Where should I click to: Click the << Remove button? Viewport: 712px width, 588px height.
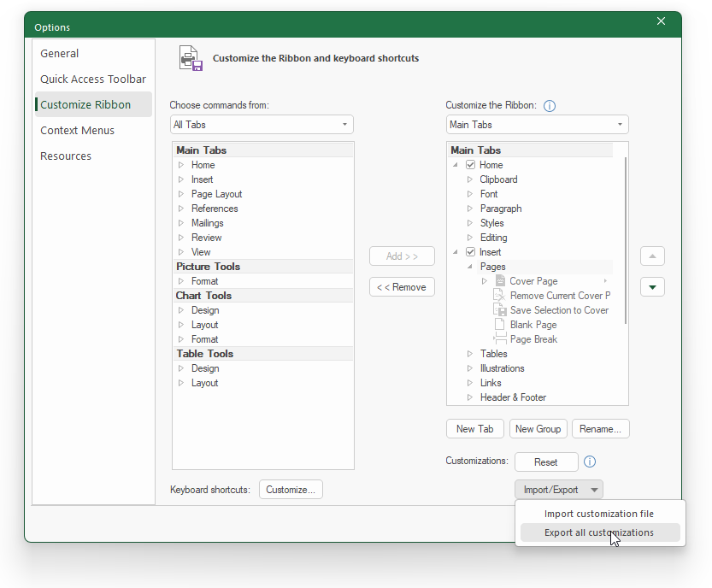pyautogui.click(x=402, y=287)
